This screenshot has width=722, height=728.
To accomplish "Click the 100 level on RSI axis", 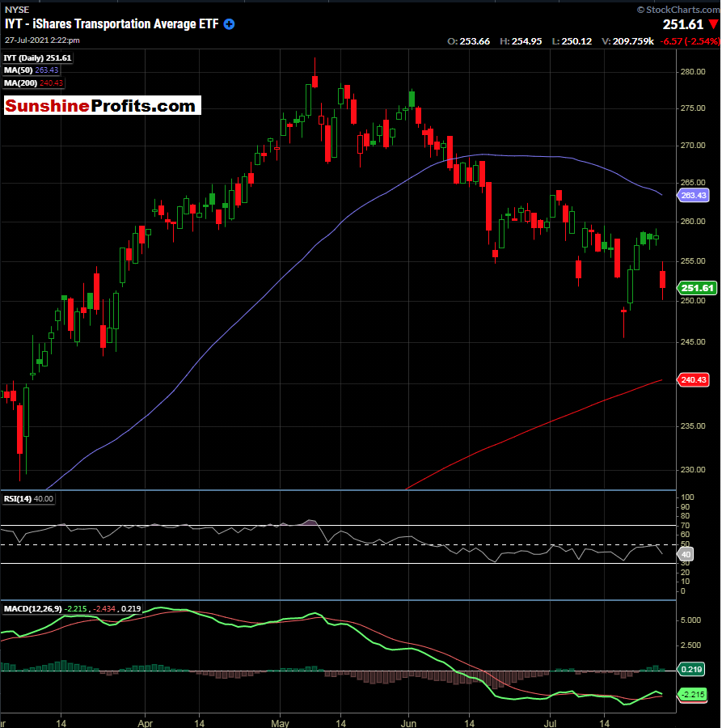I will pos(687,497).
